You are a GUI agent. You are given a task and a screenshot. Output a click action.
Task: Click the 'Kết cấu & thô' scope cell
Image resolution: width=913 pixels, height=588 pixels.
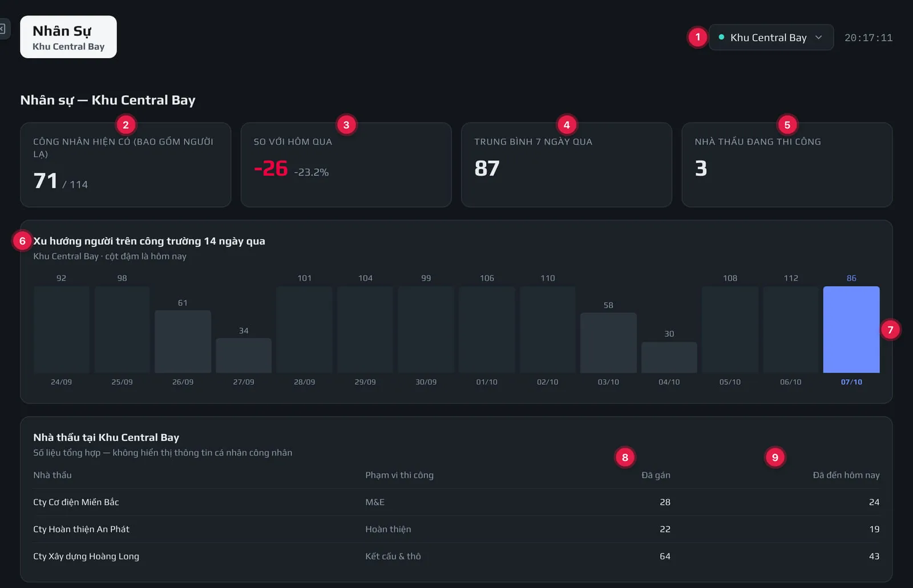click(393, 556)
